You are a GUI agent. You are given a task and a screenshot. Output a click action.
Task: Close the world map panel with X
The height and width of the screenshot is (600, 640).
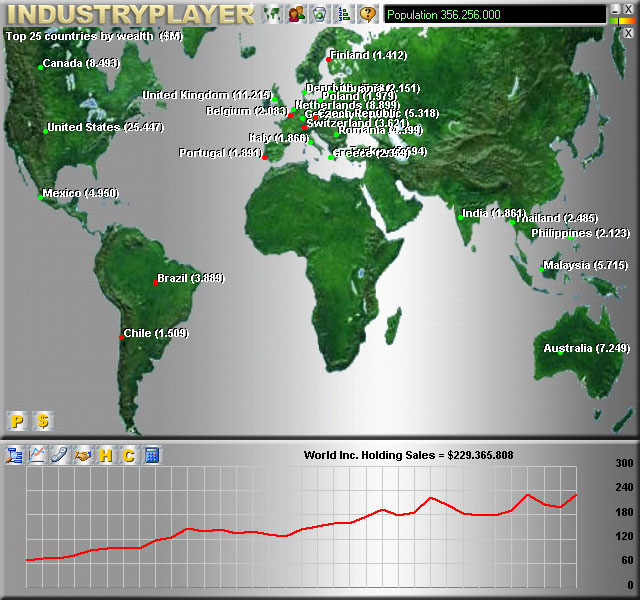click(x=628, y=33)
